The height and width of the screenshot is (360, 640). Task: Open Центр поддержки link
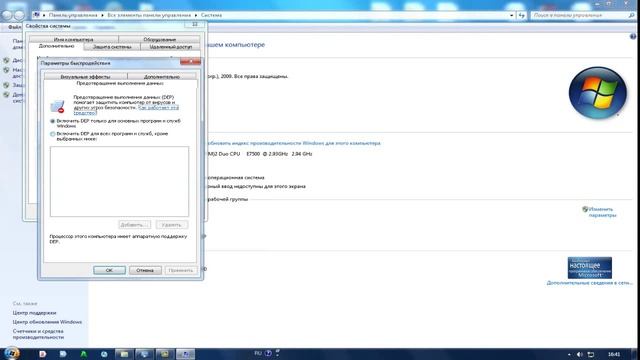(x=34, y=313)
